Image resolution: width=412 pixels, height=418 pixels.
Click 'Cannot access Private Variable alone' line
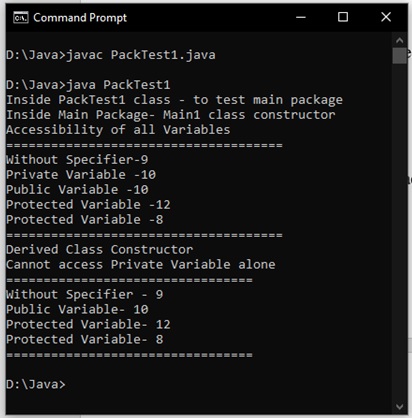coord(141,265)
